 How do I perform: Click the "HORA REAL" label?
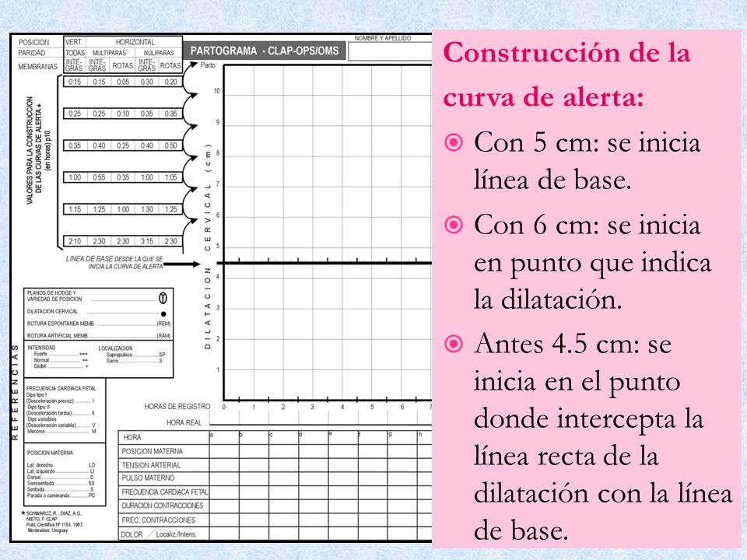184,423
